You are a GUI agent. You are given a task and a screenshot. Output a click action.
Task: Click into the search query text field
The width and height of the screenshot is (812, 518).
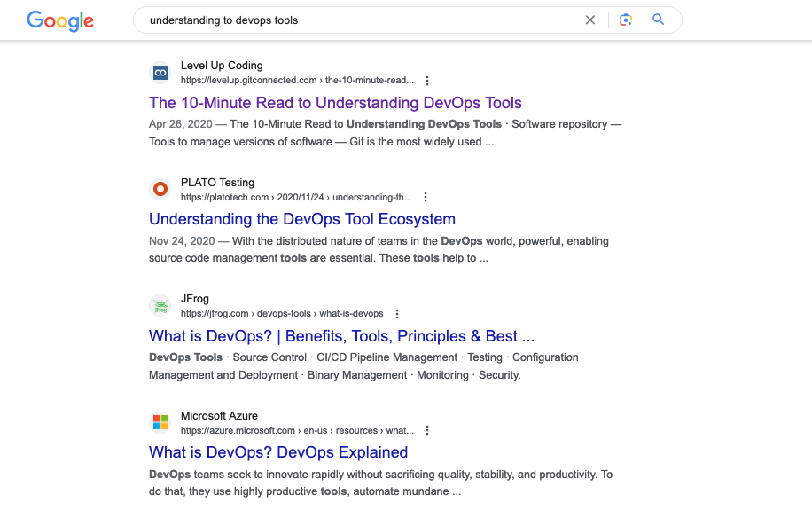pos(355,20)
